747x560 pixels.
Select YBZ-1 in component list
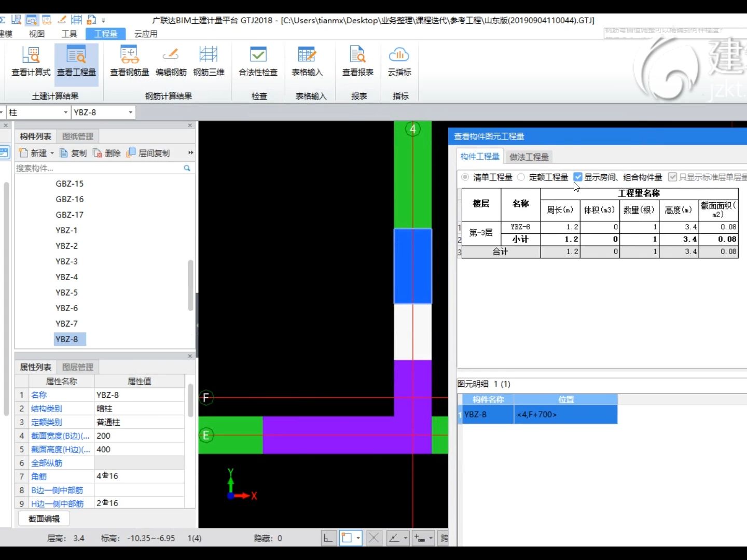pos(67,230)
